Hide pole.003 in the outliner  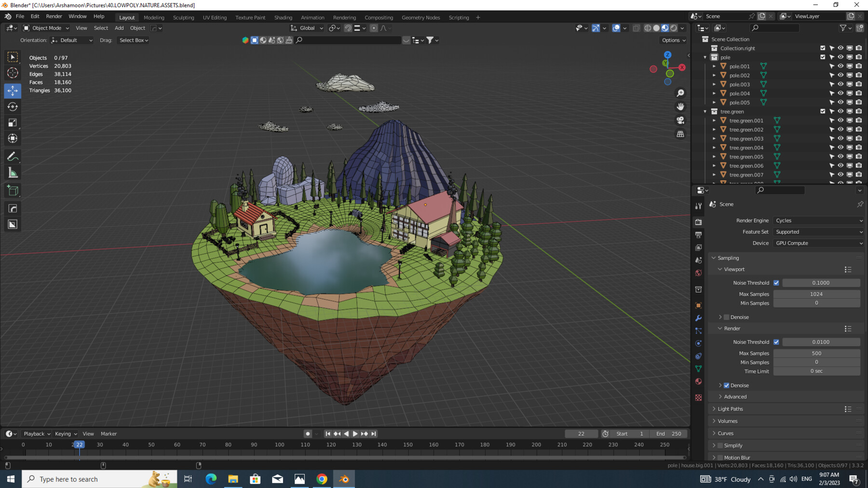(841, 84)
